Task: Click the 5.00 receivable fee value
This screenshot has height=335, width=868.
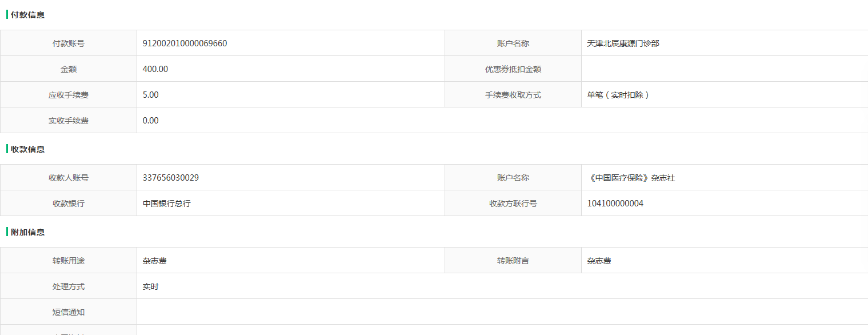Action: [x=151, y=95]
